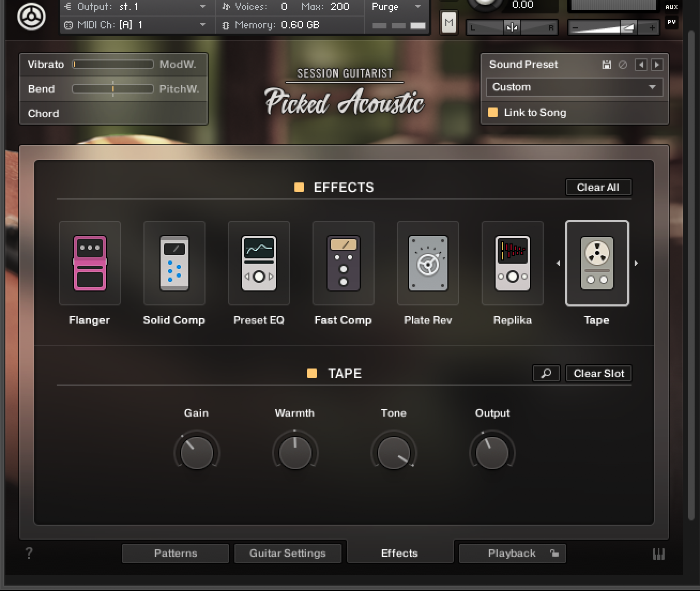Select the Flanger effect pedal
Screen dimensions: 700x591
coord(90,263)
